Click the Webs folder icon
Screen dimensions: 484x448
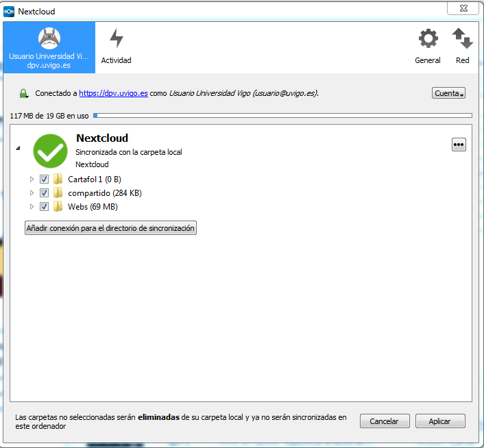click(58, 207)
